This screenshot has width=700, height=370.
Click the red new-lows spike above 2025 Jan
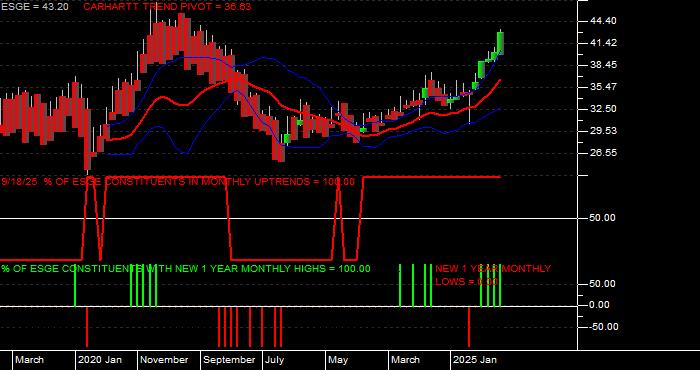click(469, 327)
